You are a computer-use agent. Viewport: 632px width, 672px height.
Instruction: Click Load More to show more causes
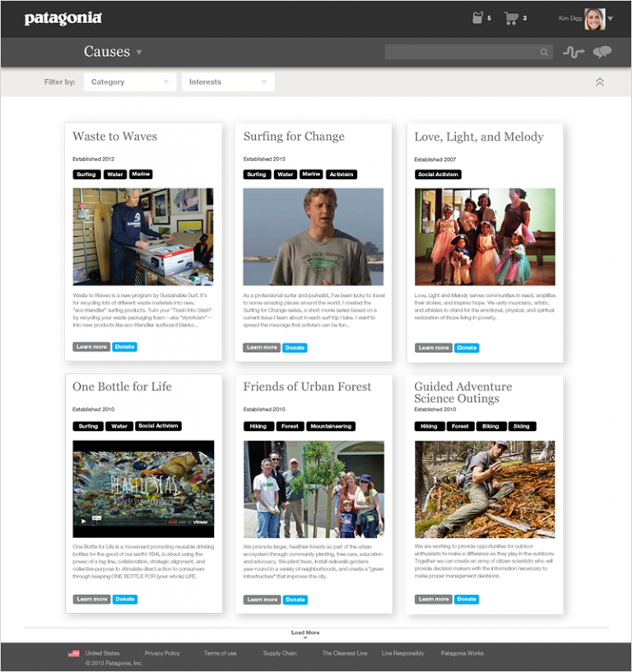305,633
